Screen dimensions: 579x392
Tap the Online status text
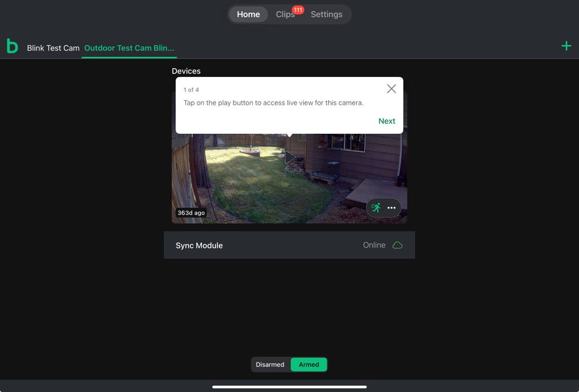point(374,245)
